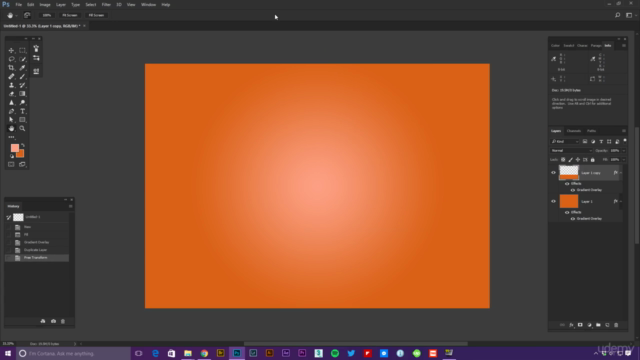Open Opacity slider dropdown arrow
The width and height of the screenshot is (640, 360).
pyautogui.click(x=624, y=151)
